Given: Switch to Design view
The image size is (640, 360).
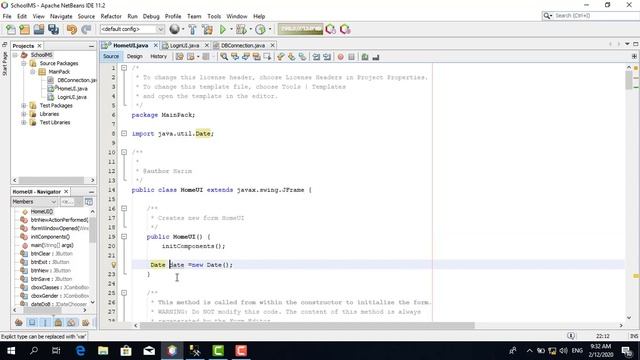Looking at the screenshot, I should click(x=134, y=57).
